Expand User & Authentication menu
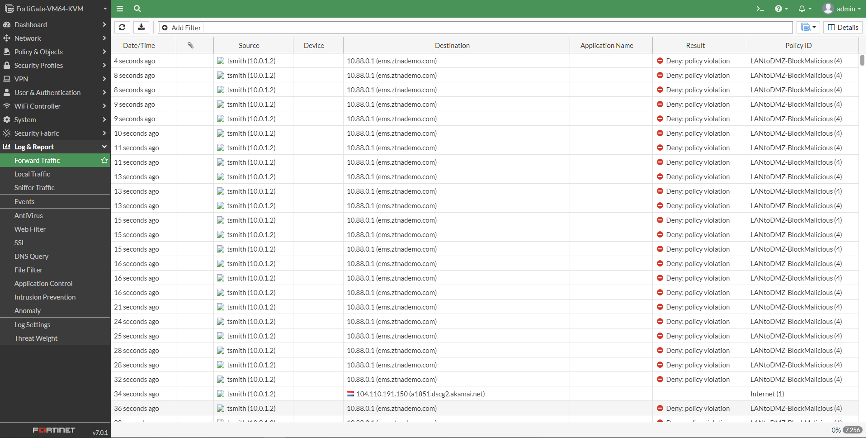 point(55,92)
